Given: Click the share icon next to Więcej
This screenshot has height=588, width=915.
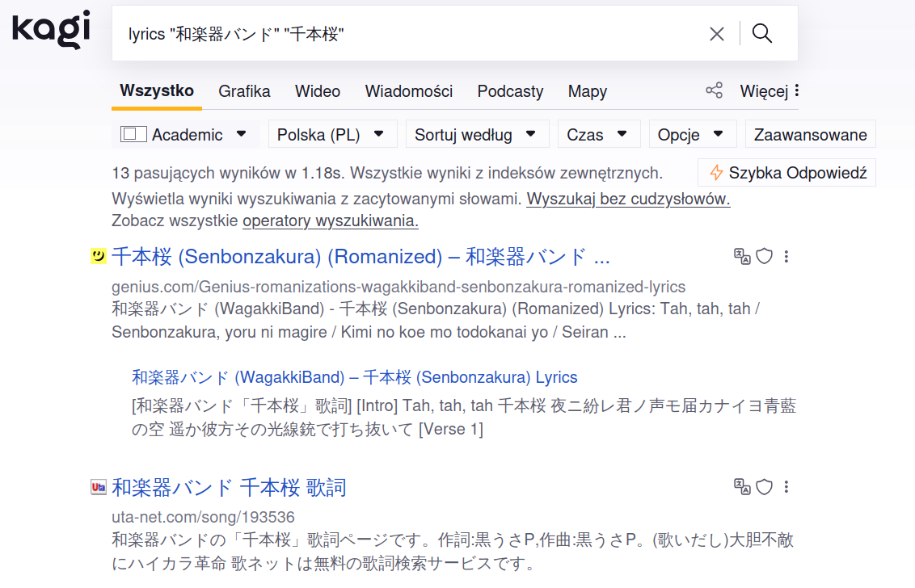Looking at the screenshot, I should click(x=714, y=90).
